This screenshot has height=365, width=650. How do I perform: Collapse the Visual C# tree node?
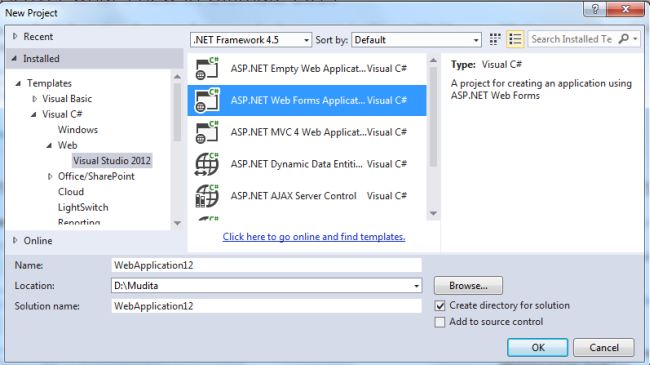pyautogui.click(x=34, y=114)
